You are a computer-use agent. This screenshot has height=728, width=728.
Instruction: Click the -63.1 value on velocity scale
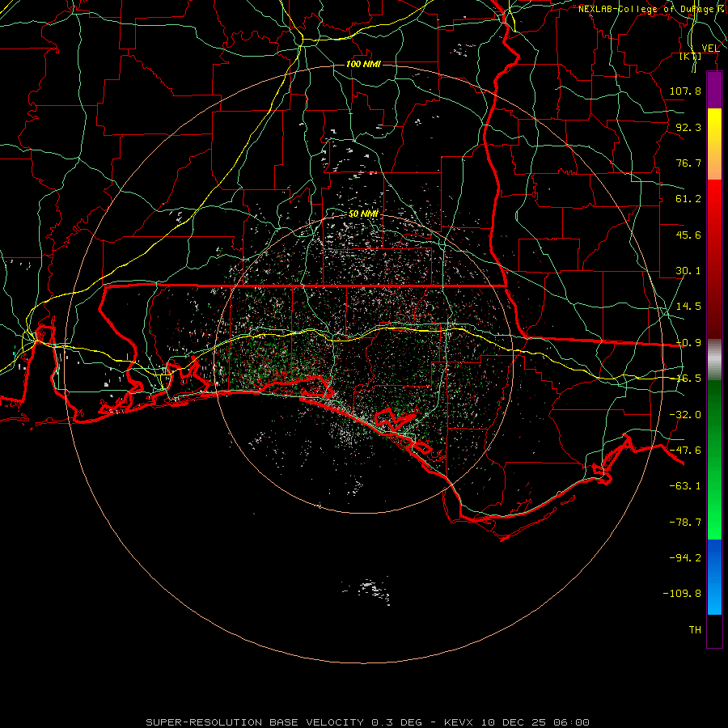point(685,486)
